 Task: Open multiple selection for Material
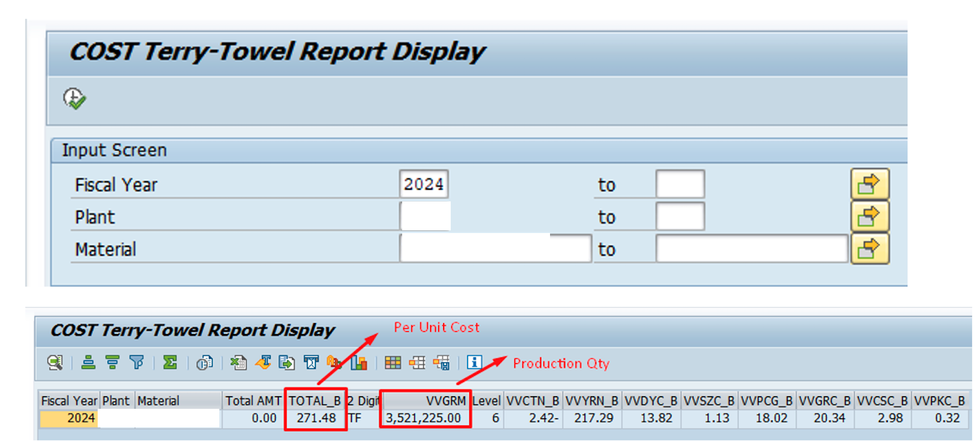click(x=869, y=249)
